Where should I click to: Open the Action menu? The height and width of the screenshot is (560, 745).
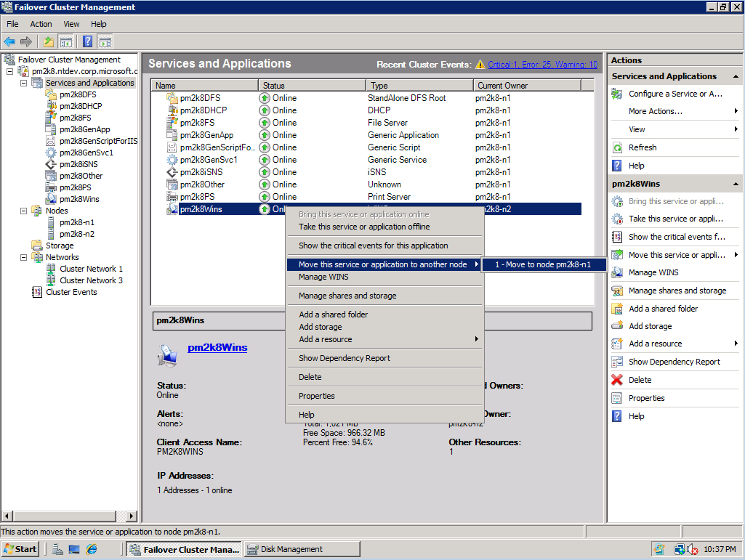(x=41, y=24)
